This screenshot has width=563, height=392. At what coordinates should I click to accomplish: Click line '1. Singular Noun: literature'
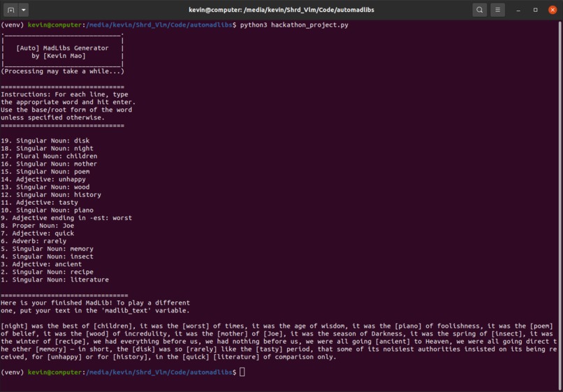point(54,280)
